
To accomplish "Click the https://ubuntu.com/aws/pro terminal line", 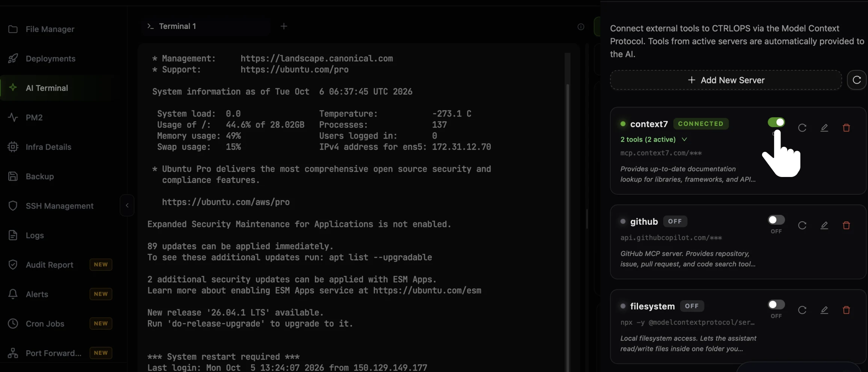I will 226,202.
